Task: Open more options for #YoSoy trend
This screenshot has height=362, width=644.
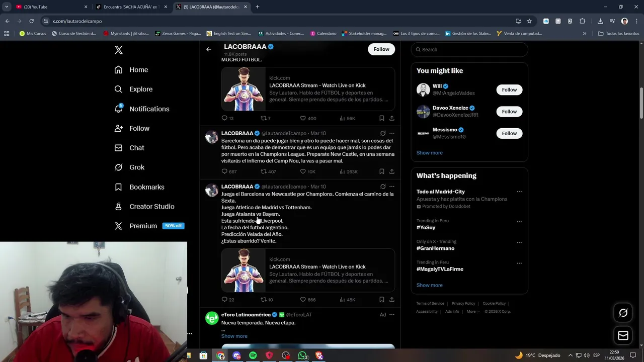Action: (x=519, y=222)
